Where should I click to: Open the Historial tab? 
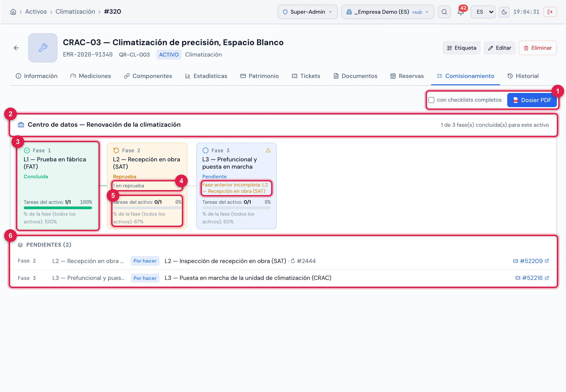pos(523,76)
